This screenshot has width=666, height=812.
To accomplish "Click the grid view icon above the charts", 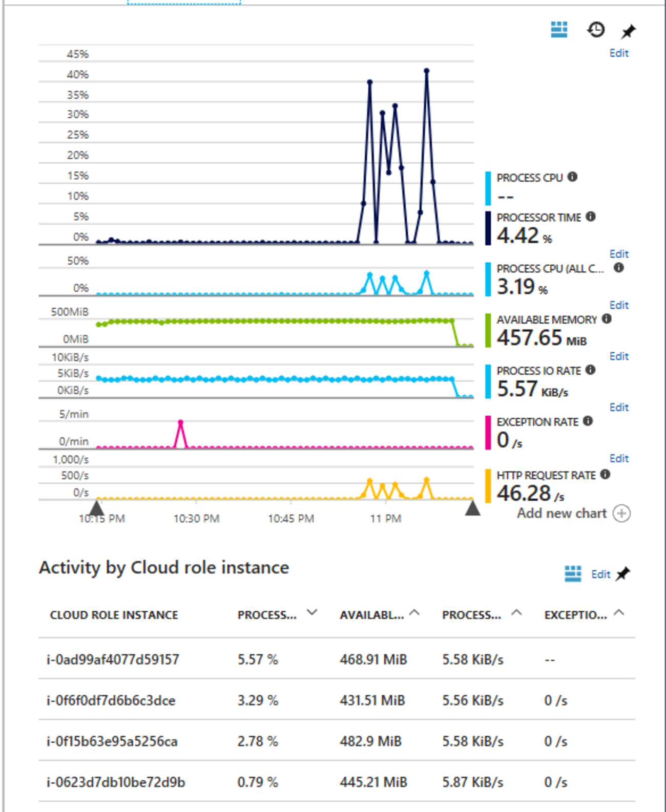I will [x=559, y=30].
